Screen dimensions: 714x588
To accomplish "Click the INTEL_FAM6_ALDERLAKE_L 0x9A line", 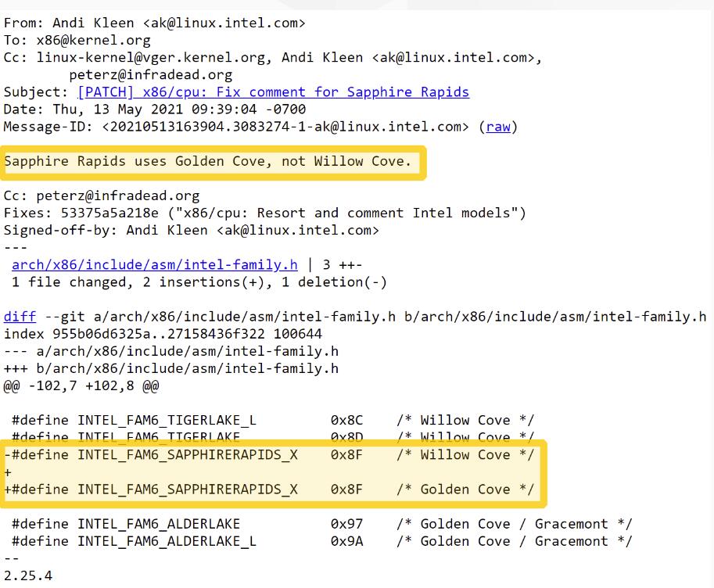I will (x=321, y=541).
